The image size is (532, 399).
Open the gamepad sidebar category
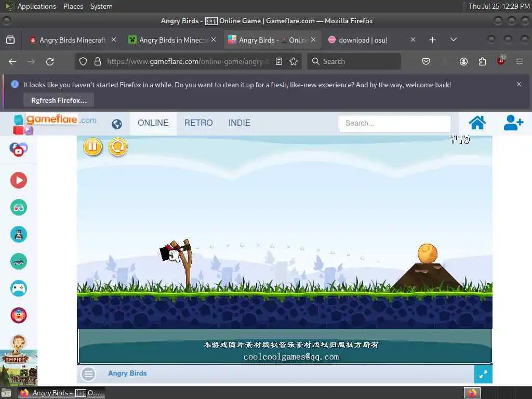19,288
